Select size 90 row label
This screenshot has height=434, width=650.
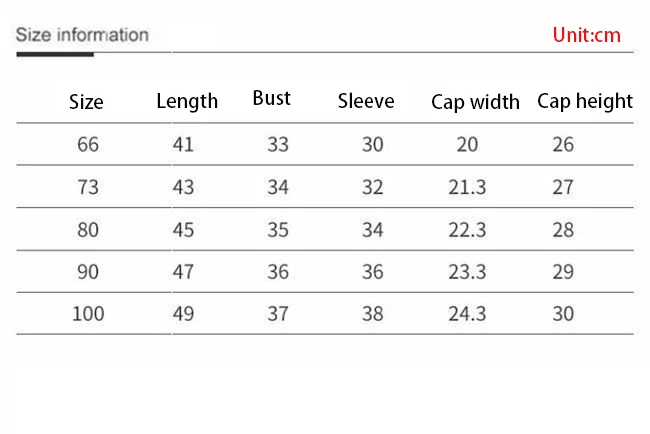click(x=88, y=271)
